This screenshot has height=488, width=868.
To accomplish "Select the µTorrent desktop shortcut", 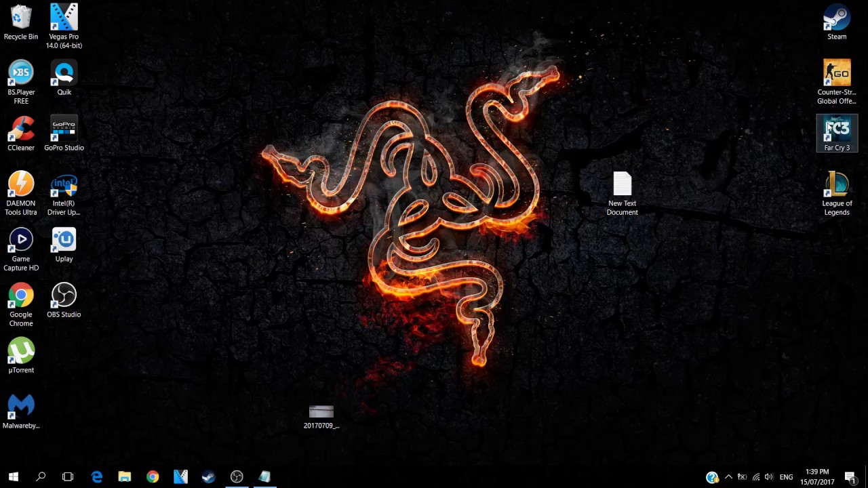I will (21, 356).
